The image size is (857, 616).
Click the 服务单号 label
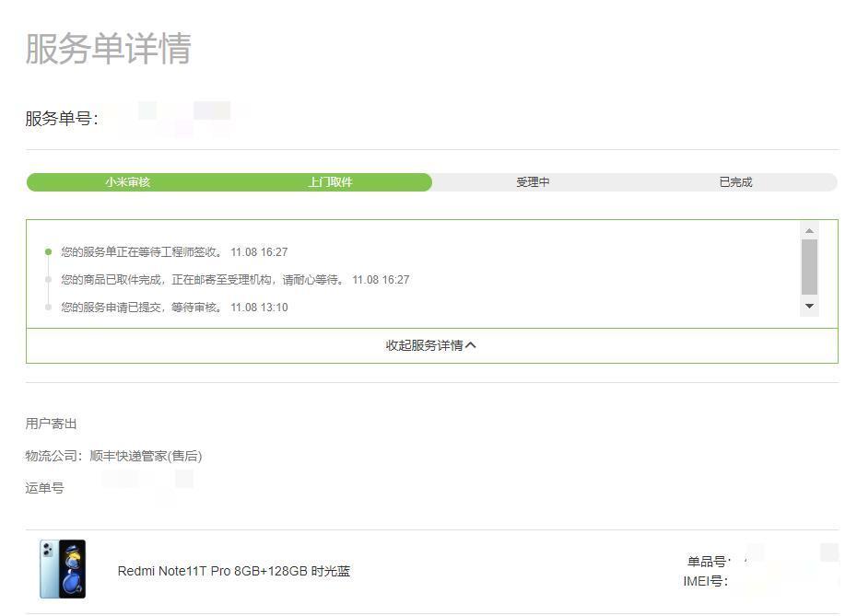tap(61, 119)
